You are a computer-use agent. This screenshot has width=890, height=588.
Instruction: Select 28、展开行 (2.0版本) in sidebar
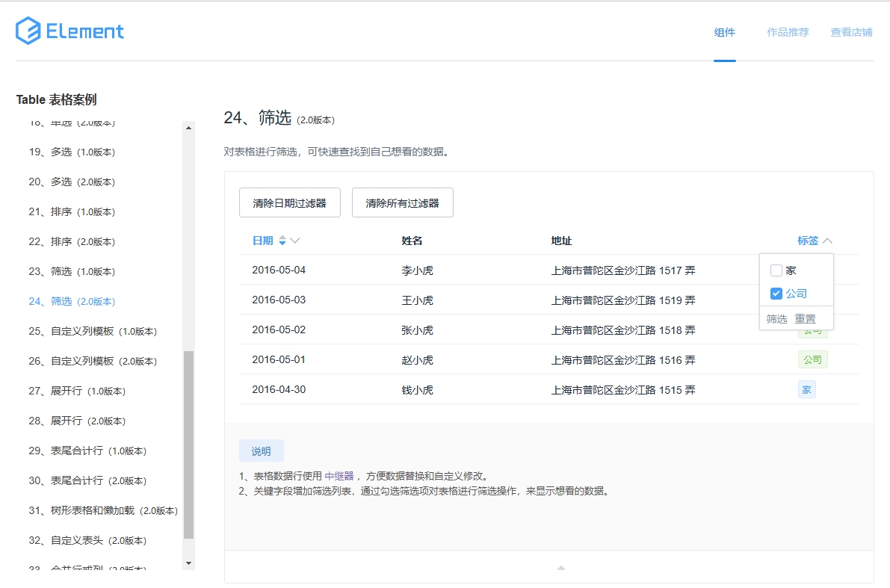(77, 421)
